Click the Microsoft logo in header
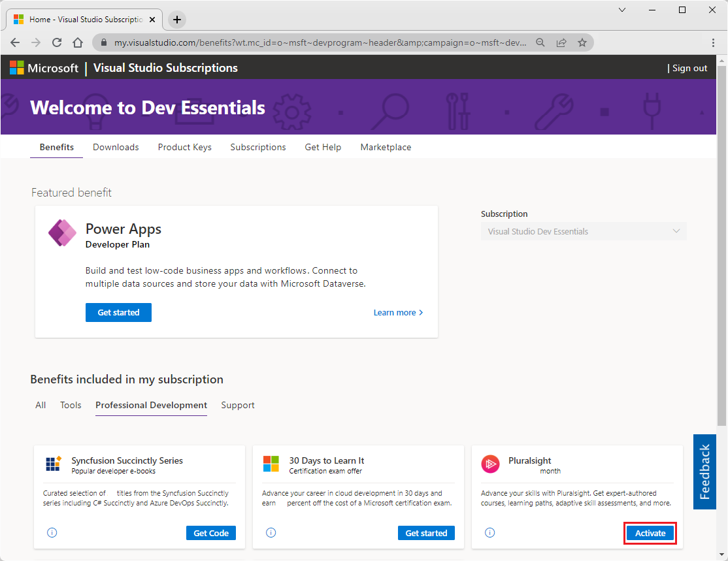The image size is (728, 561). 44,68
